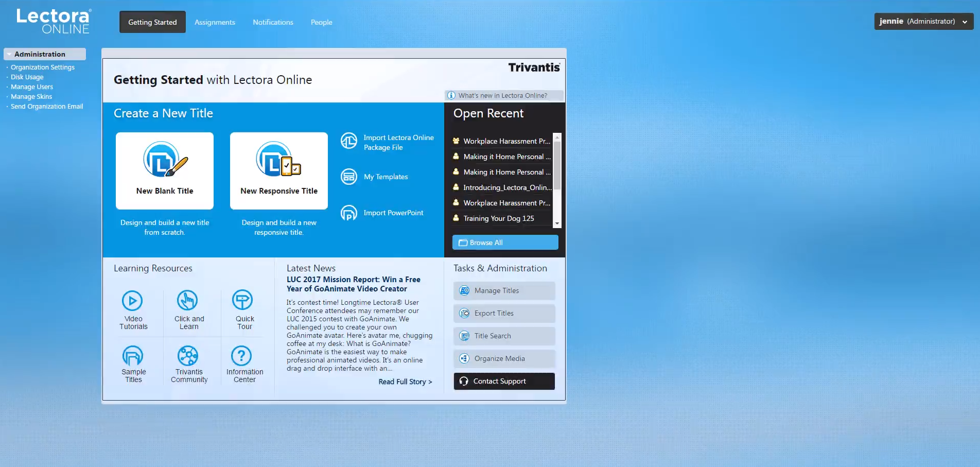Click the Import Lectora Online Package File icon
The height and width of the screenshot is (467, 980).
[349, 141]
